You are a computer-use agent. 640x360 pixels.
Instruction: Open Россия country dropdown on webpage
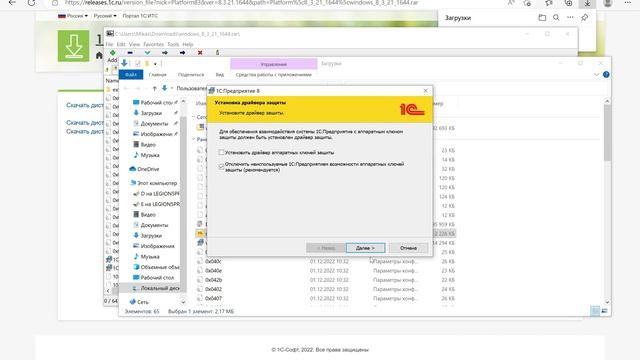[73, 16]
